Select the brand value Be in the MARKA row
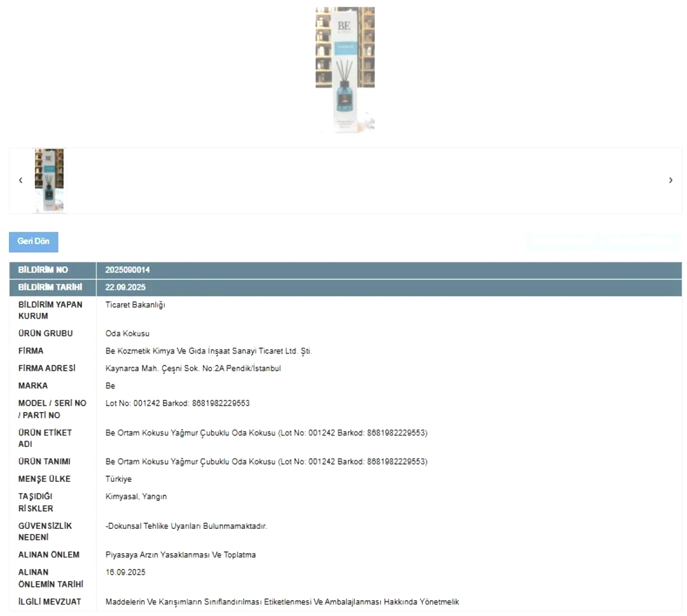The image size is (687, 616). point(111,386)
